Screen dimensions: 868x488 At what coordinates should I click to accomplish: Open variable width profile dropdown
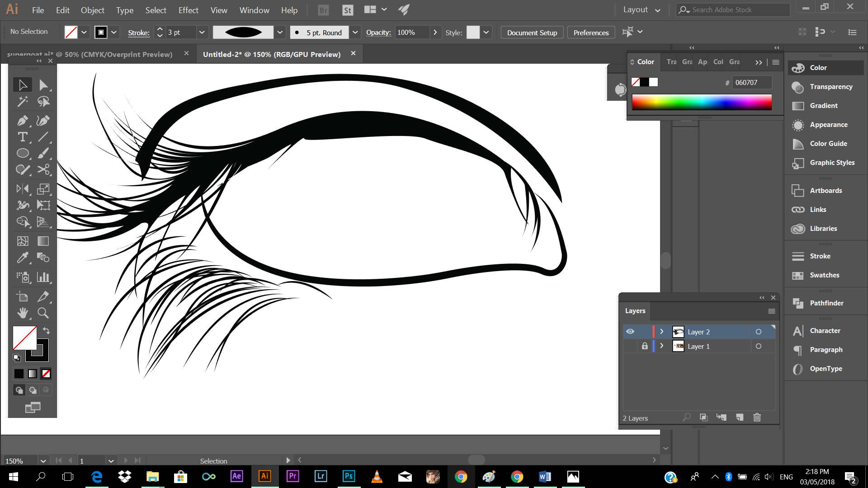[x=280, y=32]
